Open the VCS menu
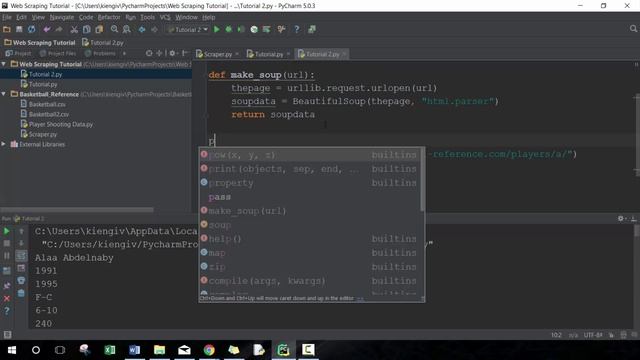 click(x=165, y=17)
